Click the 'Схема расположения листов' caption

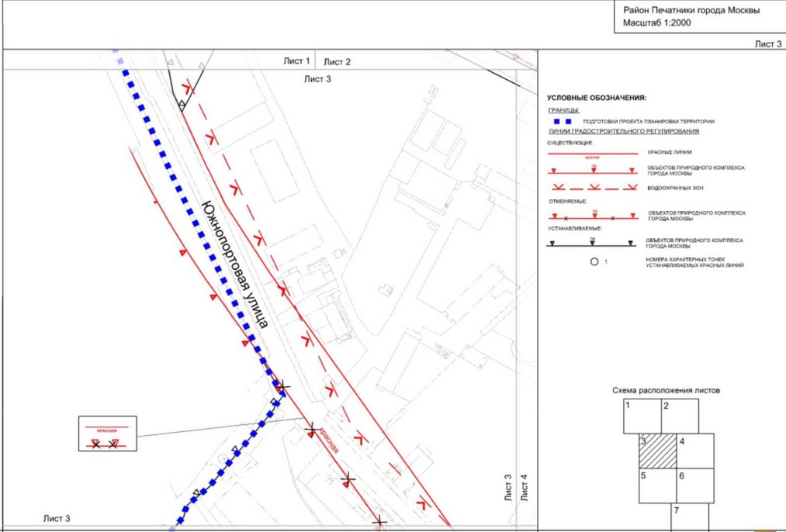pos(667,390)
